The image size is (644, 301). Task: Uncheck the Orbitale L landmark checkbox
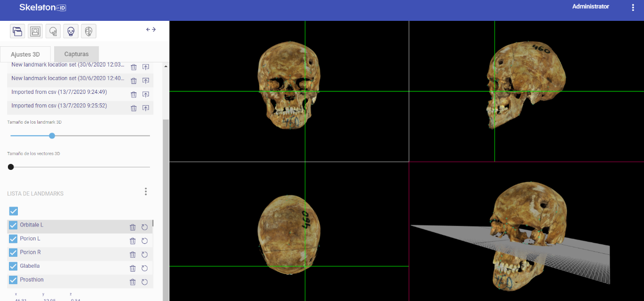pos(13,225)
